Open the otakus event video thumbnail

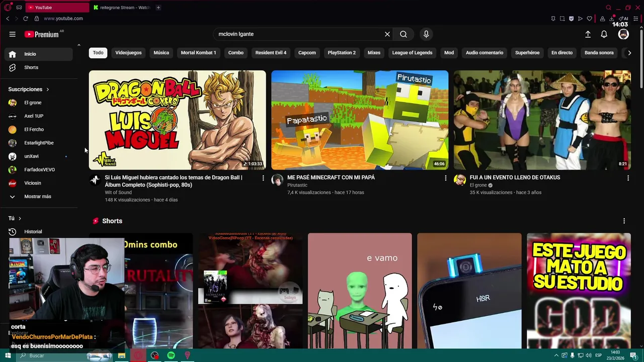[x=542, y=120]
